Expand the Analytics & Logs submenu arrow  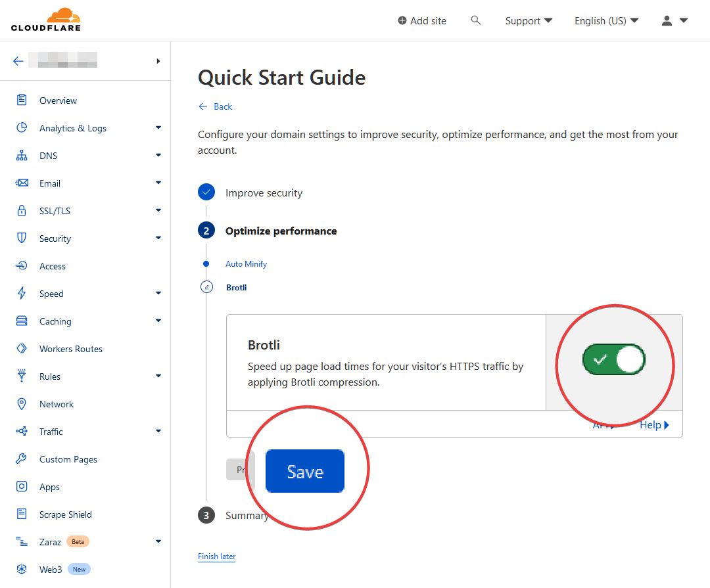click(158, 127)
